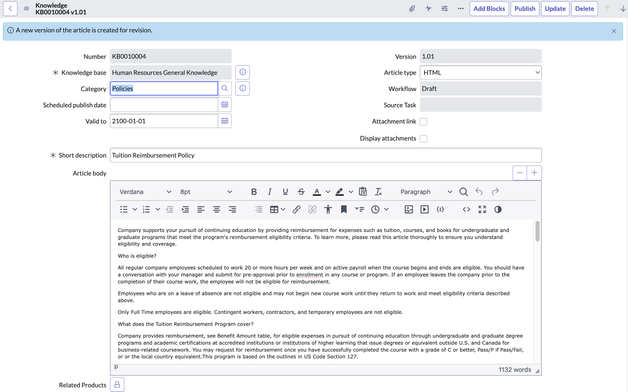628x392 pixels.
Task: Dismiss the new version info banner
Action: (x=614, y=31)
